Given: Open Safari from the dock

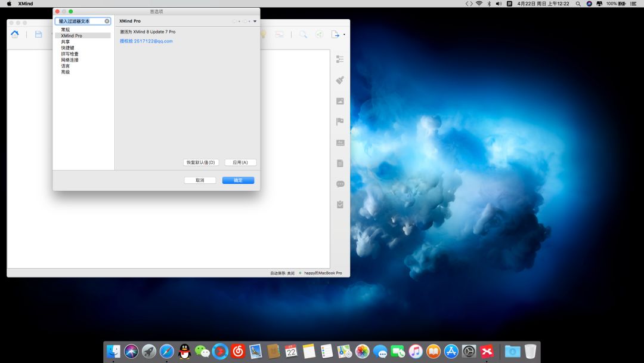Looking at the screenshot, I should (x=166, y=352).
